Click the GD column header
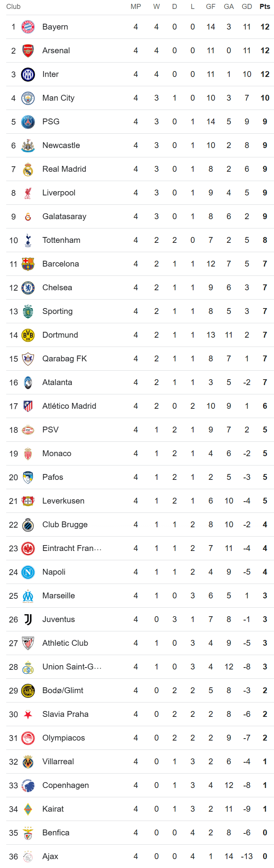The image size is (274, 868). 247,7
